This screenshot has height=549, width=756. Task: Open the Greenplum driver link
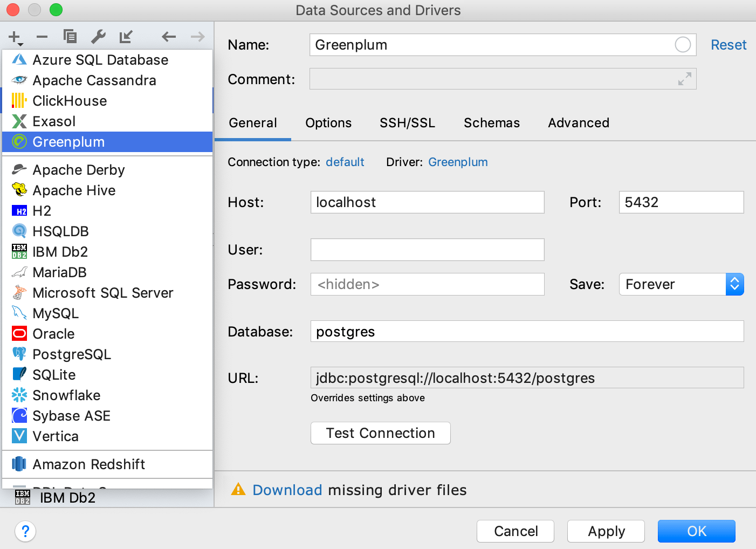click(x=458, y=162)
